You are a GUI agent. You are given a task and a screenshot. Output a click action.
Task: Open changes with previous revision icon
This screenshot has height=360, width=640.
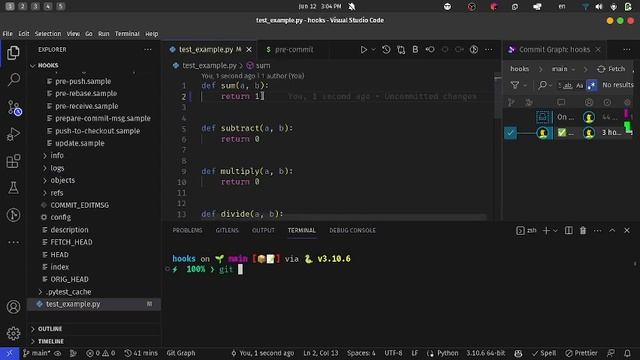[430, 49]
